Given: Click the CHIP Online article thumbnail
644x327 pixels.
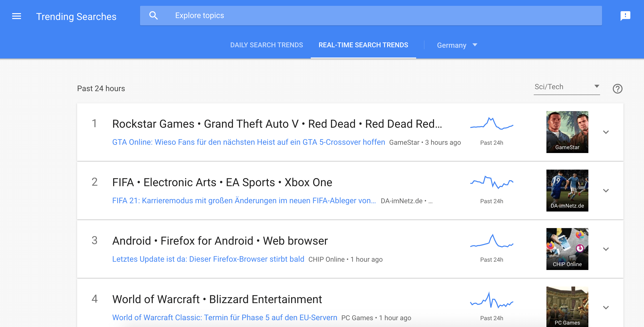Looking at the screenshot, I should 567,249.
